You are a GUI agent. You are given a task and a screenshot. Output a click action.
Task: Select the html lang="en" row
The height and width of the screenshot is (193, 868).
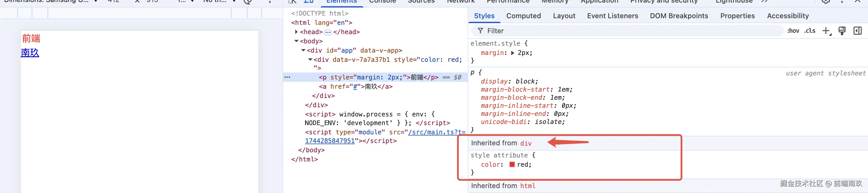pos(322,23)
